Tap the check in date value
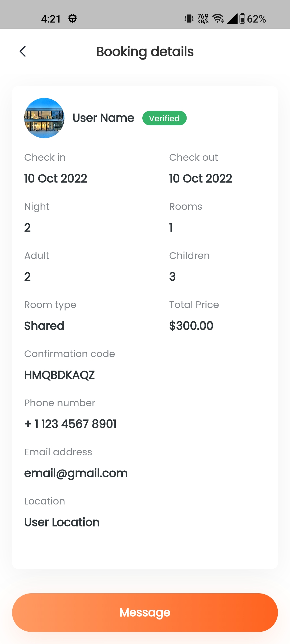Viewport: 290px width, 644px height. pos(56,179)
